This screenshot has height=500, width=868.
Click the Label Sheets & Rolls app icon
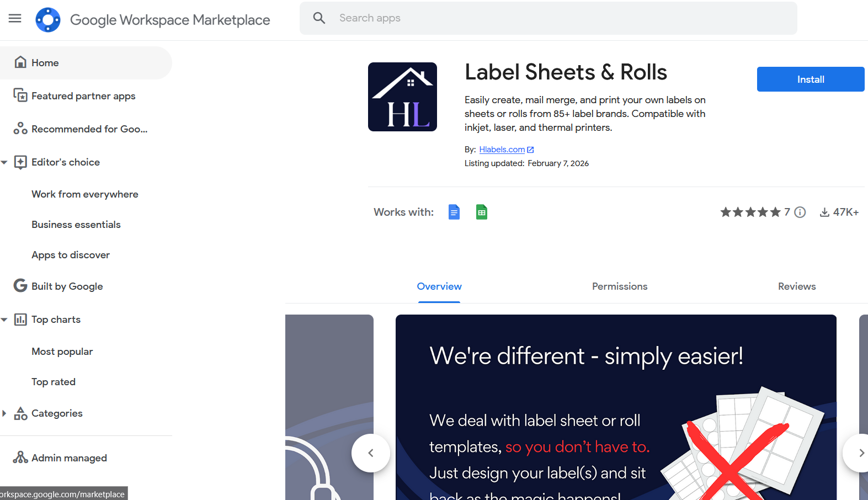coord(402,97)
